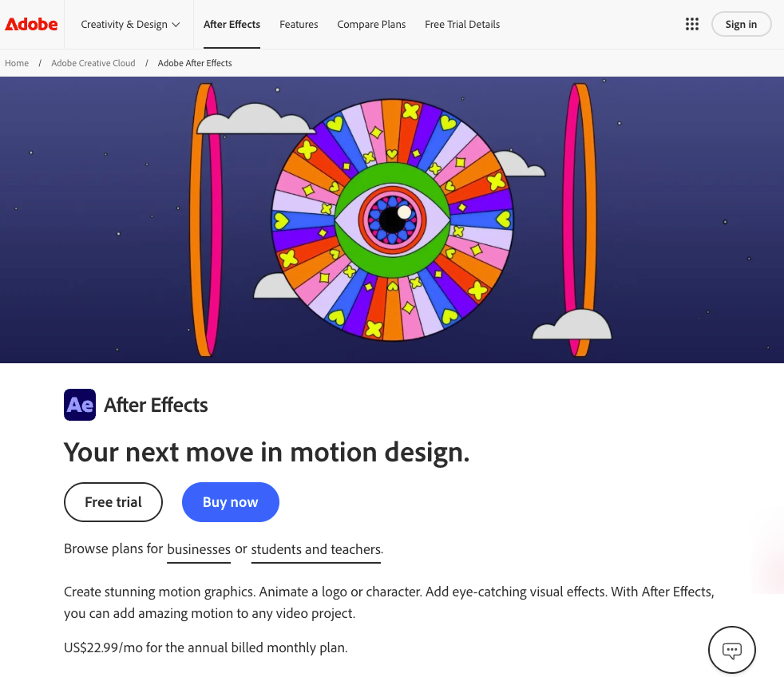The image size is (784, 677).
Task: Open Adobe Creative Cloud breadcrumb link
Action: pyautogui.click(x=93, y=63)
